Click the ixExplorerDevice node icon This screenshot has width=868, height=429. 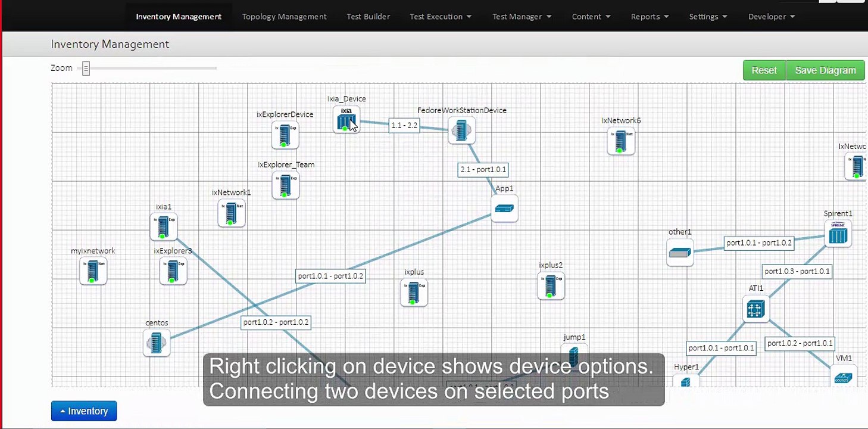pos(285,135)
